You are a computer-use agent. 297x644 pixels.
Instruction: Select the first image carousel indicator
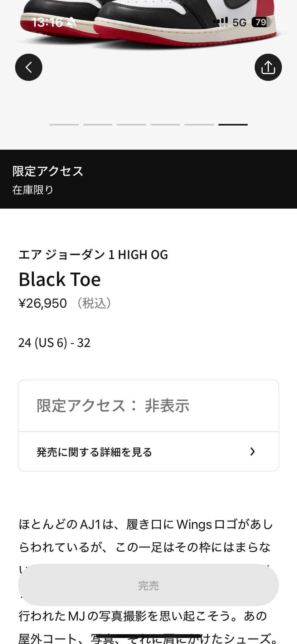(x=64, y=124)
